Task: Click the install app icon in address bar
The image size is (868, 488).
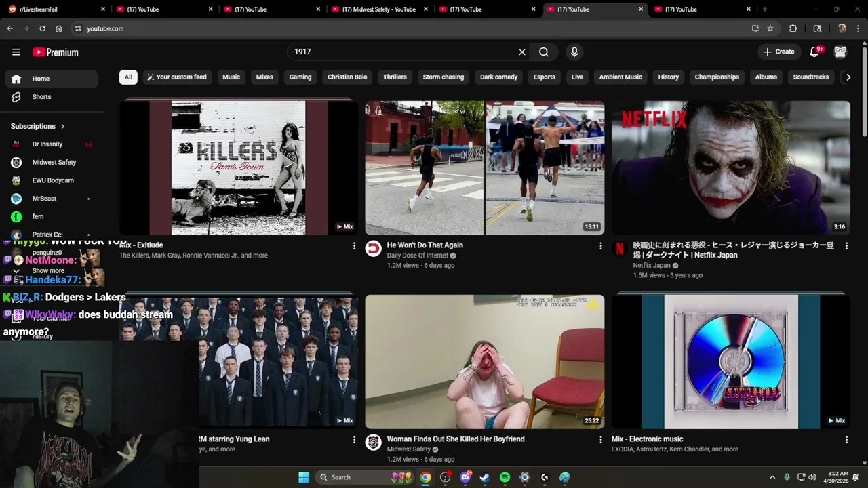Action: tap(755, 28)
